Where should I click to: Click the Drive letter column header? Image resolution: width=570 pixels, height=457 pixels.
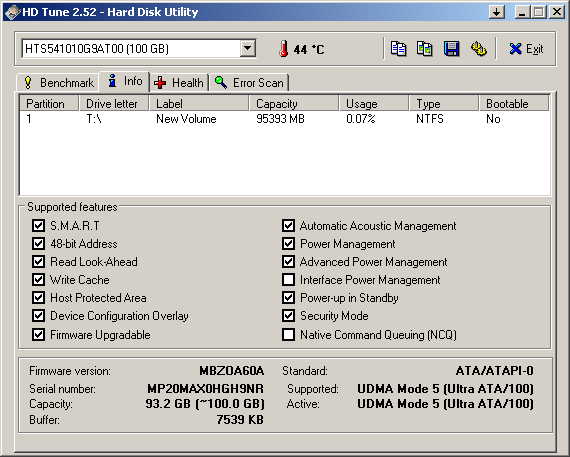[114, 104]
